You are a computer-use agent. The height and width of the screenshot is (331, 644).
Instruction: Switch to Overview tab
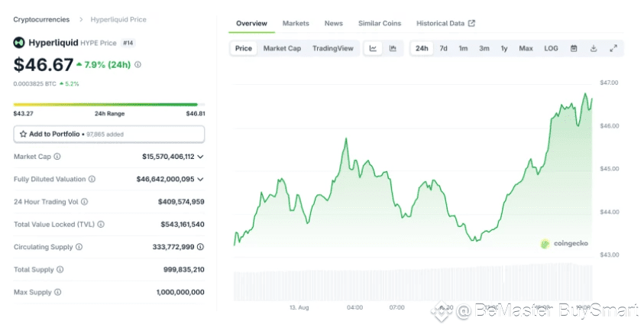point(251,24)
